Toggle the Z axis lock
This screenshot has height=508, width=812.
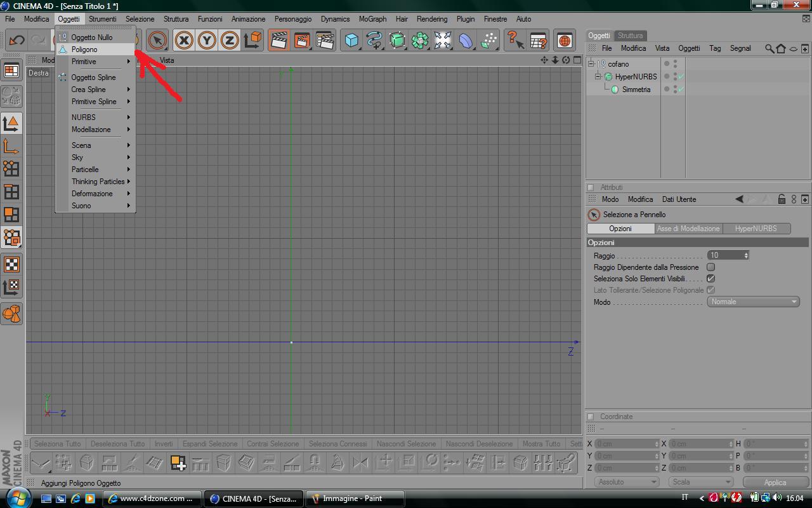(230, 41)
